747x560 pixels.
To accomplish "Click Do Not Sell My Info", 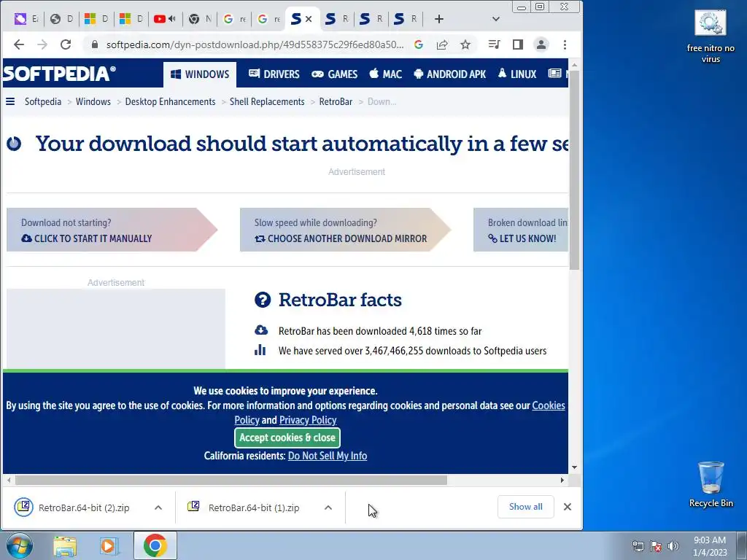I will 328,456.
